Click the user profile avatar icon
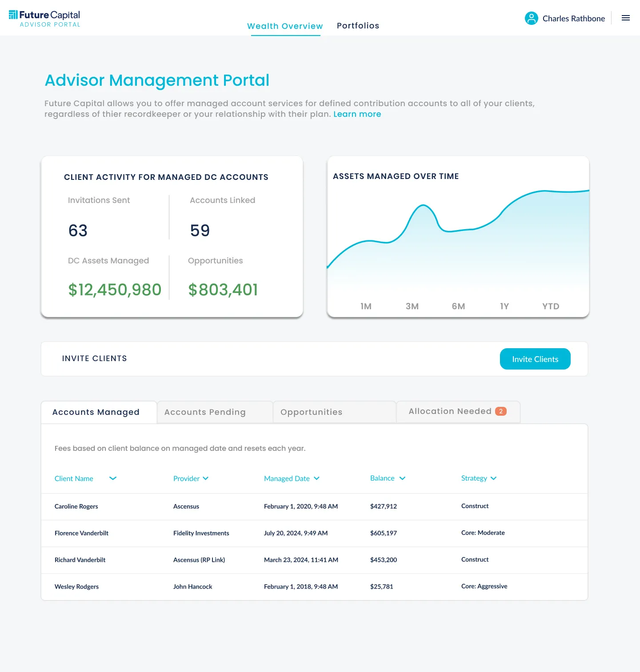 click(532, 18)
